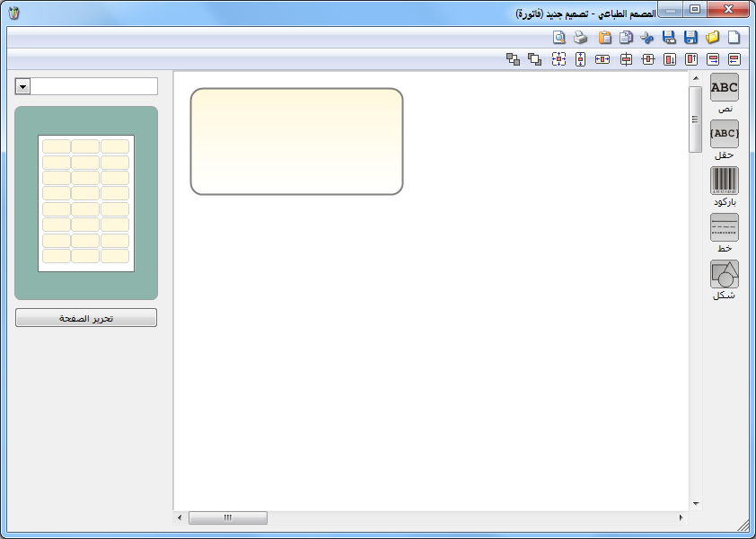Click the combo box text field
This screenshot has width=756, height=539.
pos(93,86)
